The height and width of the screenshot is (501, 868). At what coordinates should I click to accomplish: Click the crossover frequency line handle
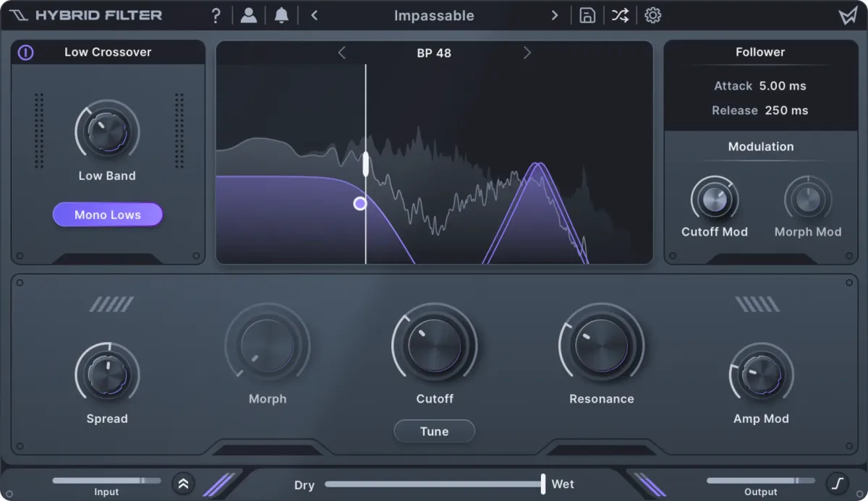tap(366, 164)
